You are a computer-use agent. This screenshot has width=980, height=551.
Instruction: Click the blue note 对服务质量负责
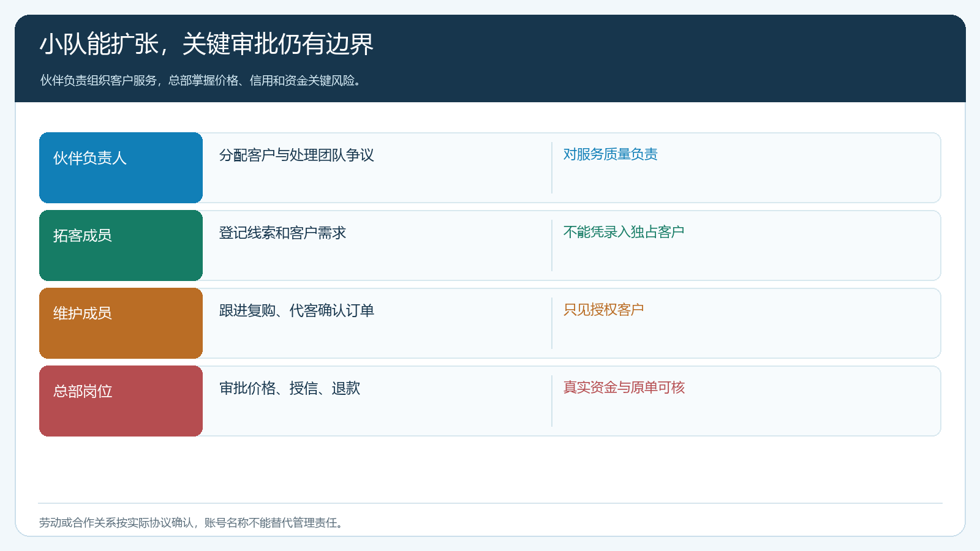pos(611,154)
